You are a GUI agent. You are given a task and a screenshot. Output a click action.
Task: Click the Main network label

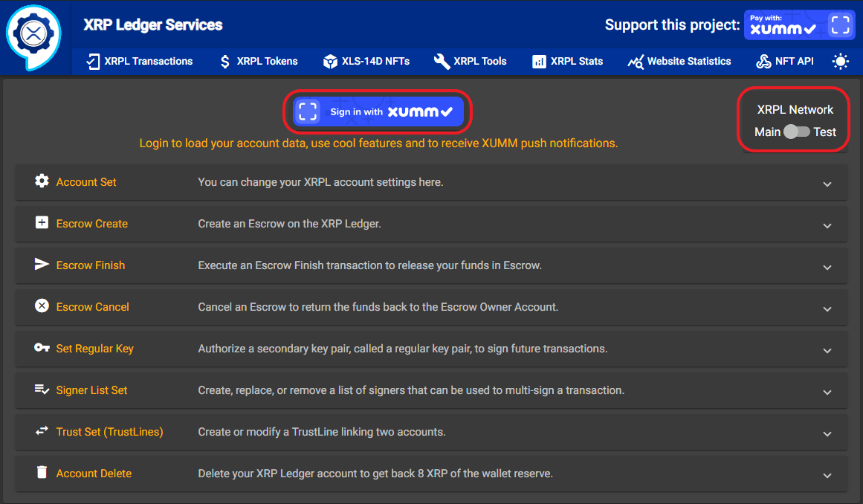tap(767, 132)
